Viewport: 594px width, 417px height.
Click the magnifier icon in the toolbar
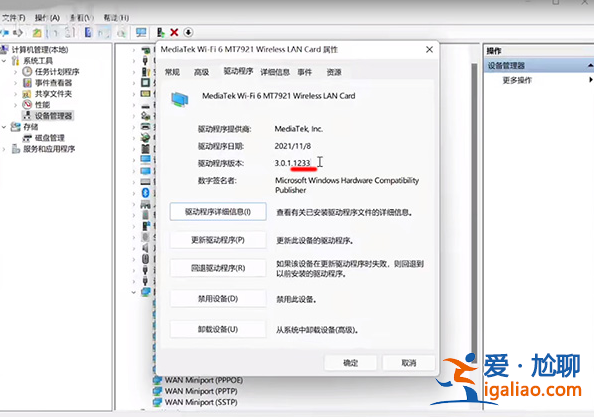point(121,33)
